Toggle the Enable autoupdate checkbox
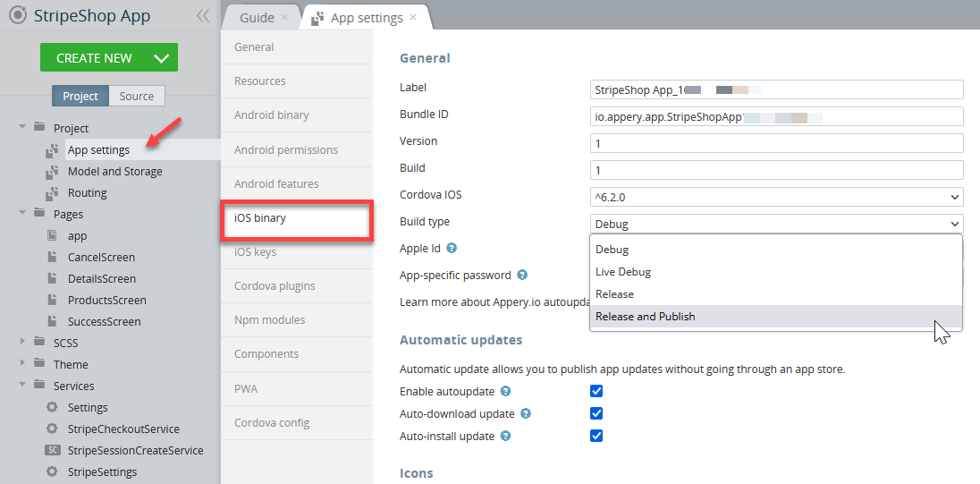The width and height of the screenshot is (980, 484). (x=596, y=391)
